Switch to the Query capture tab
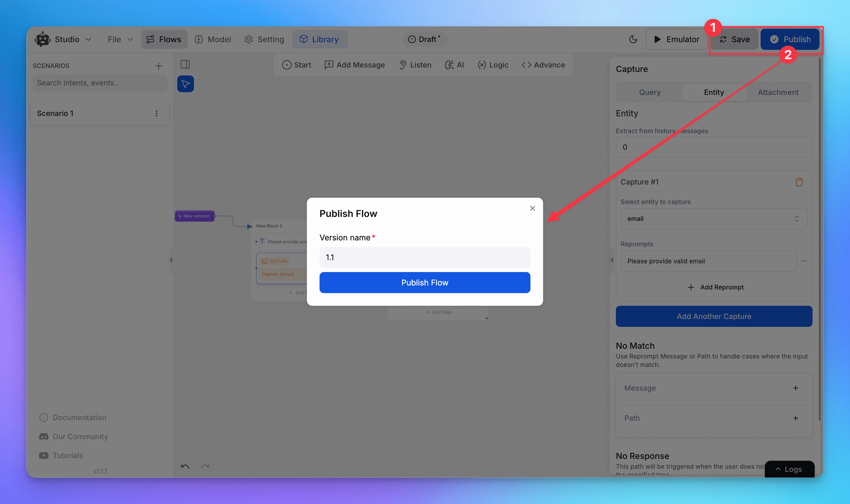Viewport: 850px width, 504px height. tap(650, 92)
